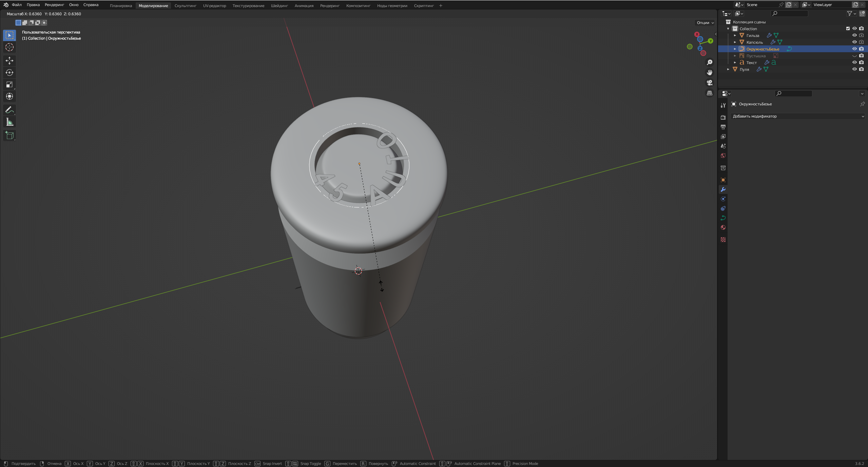
Task: Toggle camera view icon in viewport
Action: pyautogui.click(x=709, y=83)
